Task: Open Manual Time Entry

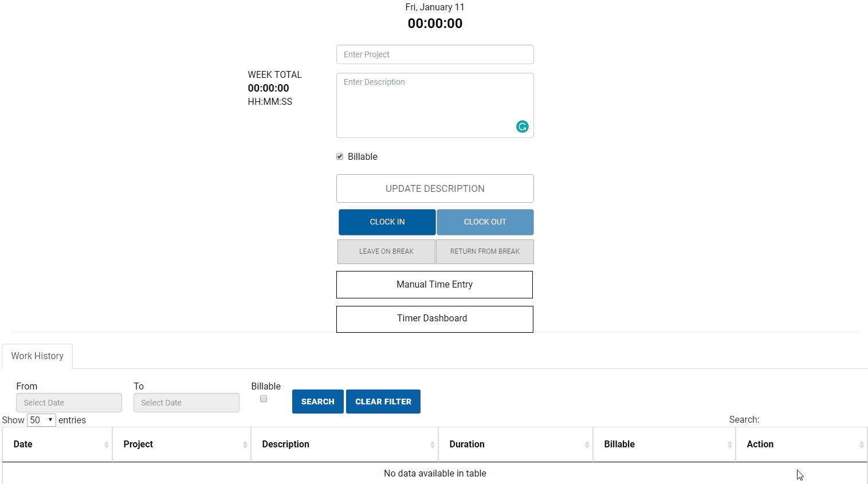Action: 434,285
